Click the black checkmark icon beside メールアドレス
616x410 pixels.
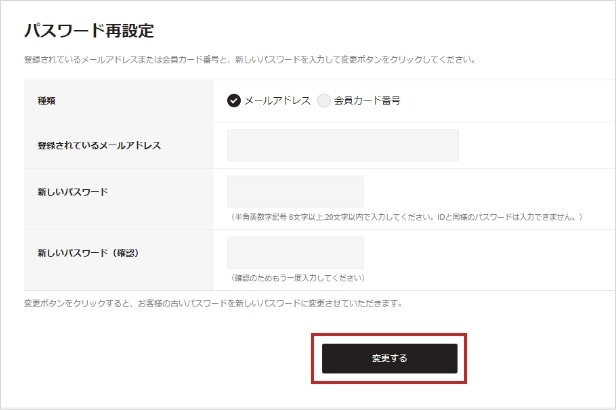coord(233,101)
